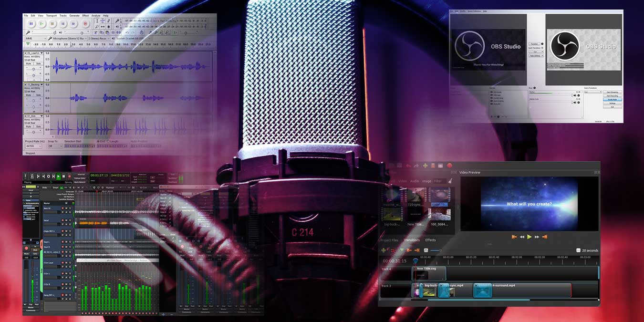Adjust the timeline zoom slider in OpenShot
This screenshot has width=644, height=322.
[x=436, y=250]
